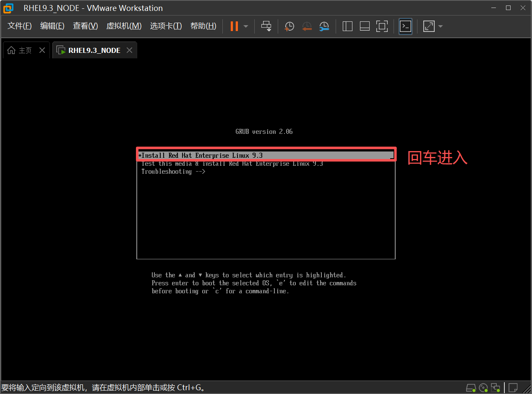Close the RHEL9.3_NODE tab

point(129,50)
